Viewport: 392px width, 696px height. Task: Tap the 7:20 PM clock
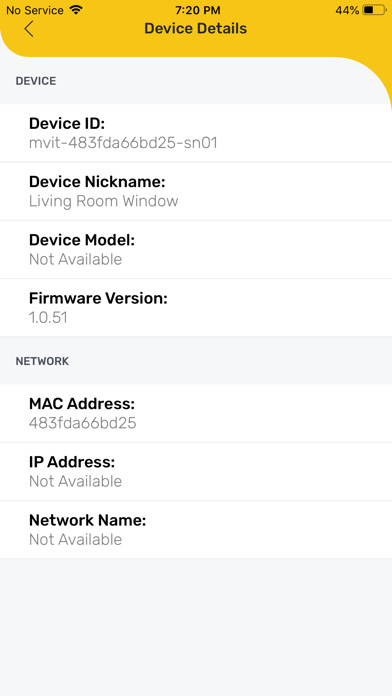click(x=198, y=10)
